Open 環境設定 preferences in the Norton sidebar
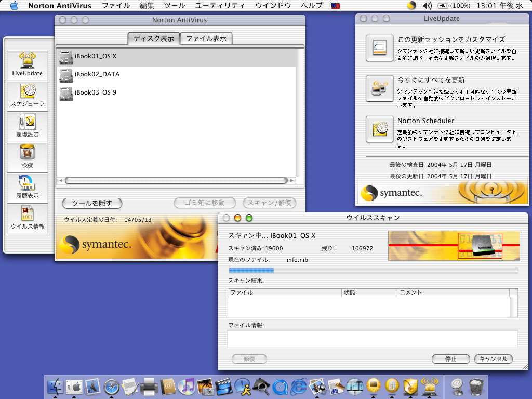The width and height of the screenshot is (532, 399). 28,127
